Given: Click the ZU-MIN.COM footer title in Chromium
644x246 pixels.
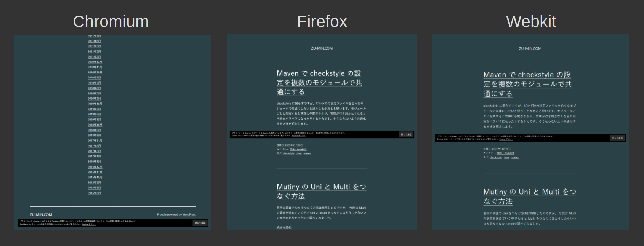Looking at the screenshot, I should (x=41, y=215).
